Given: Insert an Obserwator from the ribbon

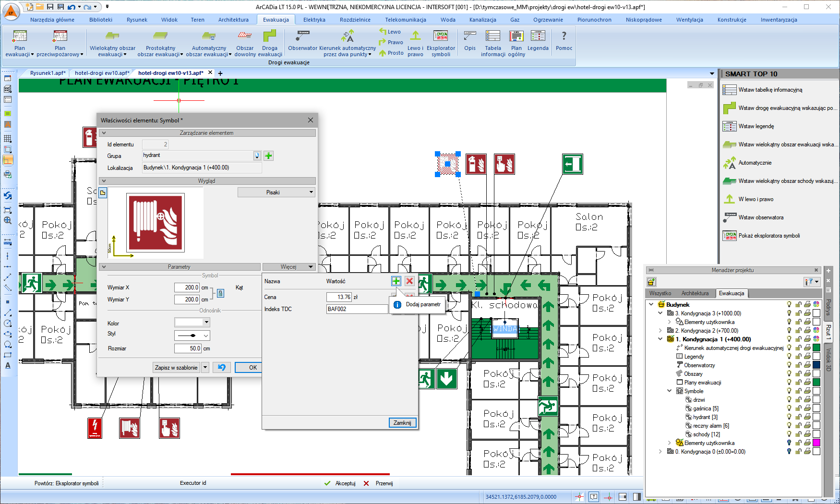Looking at the screenshot, I should tap(302, 41).
